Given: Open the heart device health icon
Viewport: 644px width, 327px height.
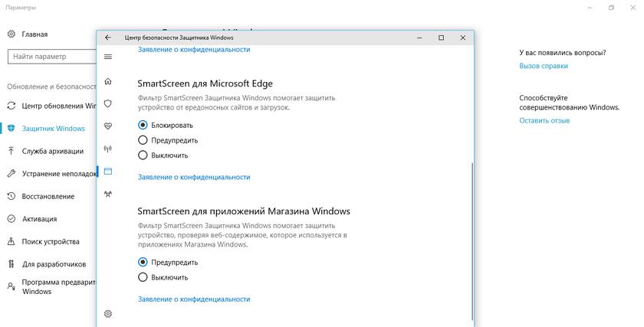Looking at the screenshot, I should pyautogui.click(x=107, y=126).
